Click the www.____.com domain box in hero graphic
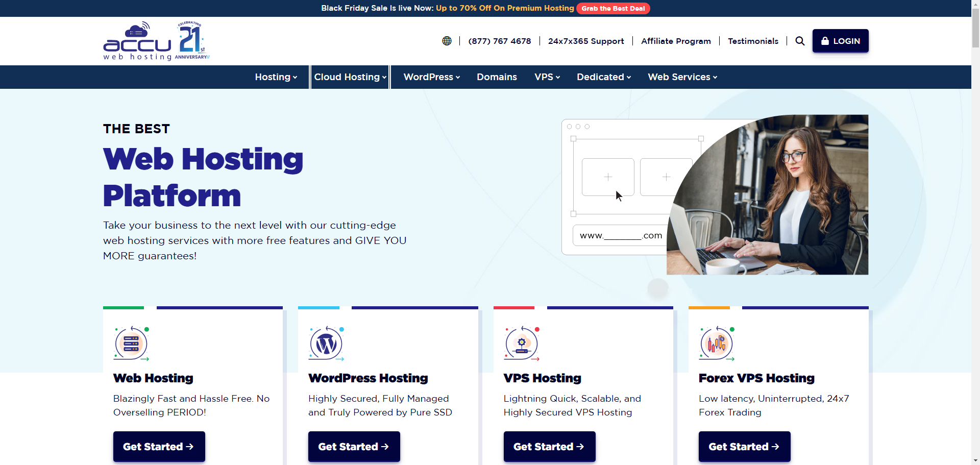 pyautogui.click(x=621, y=235)
